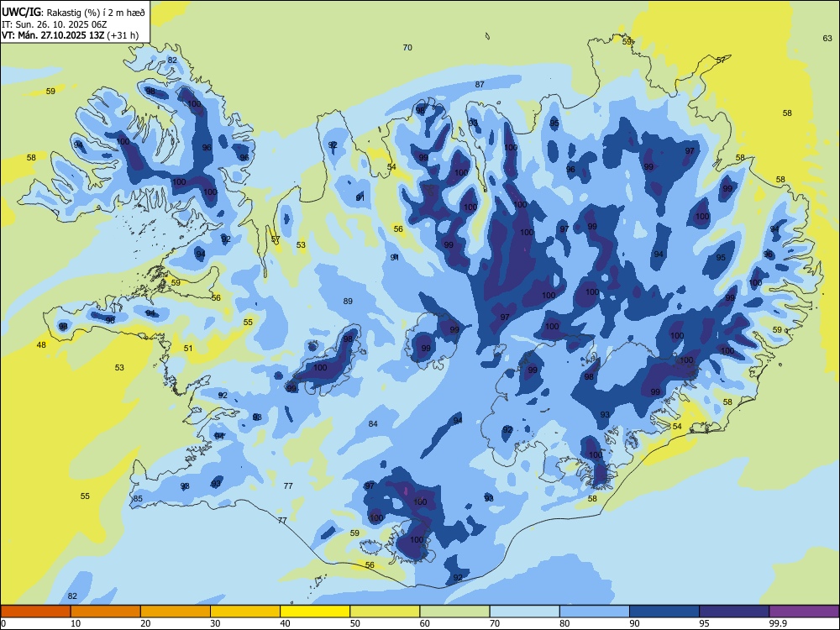Click the purple swatch above 99.9
840x630 pixels.
[x=804, y=612]
